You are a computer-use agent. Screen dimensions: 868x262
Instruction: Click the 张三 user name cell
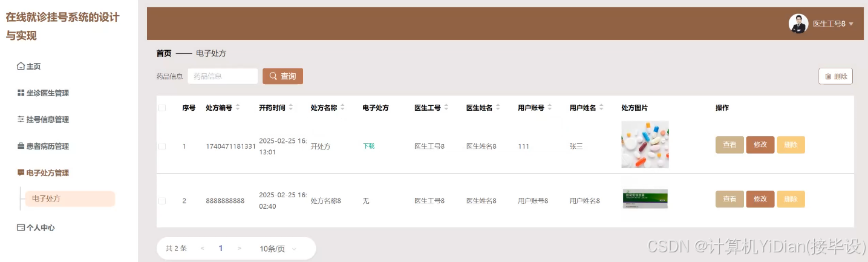pyautogui.click(x=576, y=146)
